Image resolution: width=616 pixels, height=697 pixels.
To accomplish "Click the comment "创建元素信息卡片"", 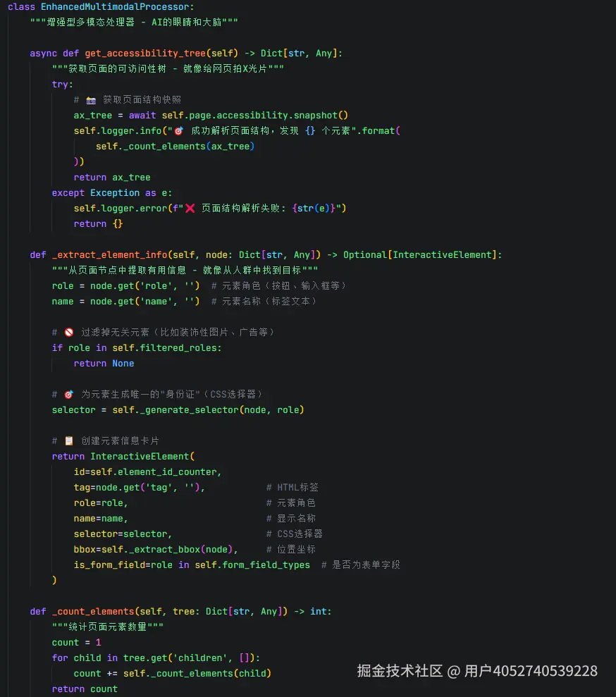I will (120, 441).
